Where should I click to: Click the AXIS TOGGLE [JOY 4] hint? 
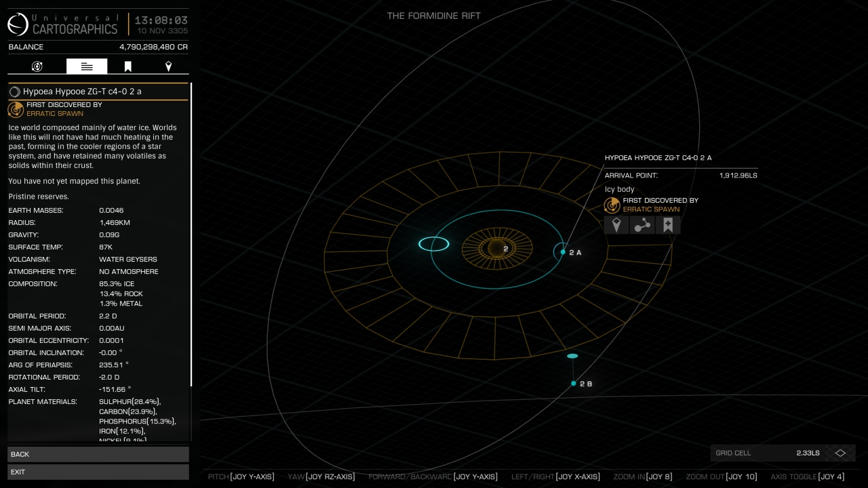pos(808,476)
